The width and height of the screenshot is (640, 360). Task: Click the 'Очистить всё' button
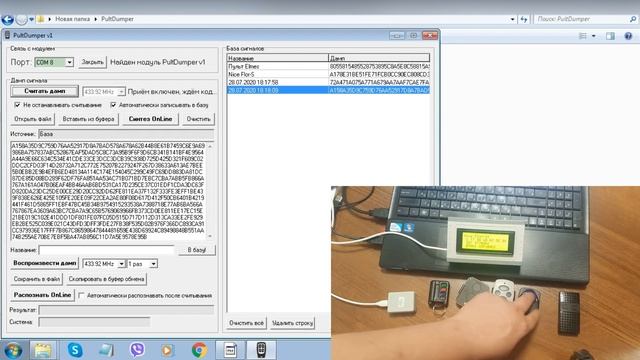pyautogui.click(x=246, y=323)
